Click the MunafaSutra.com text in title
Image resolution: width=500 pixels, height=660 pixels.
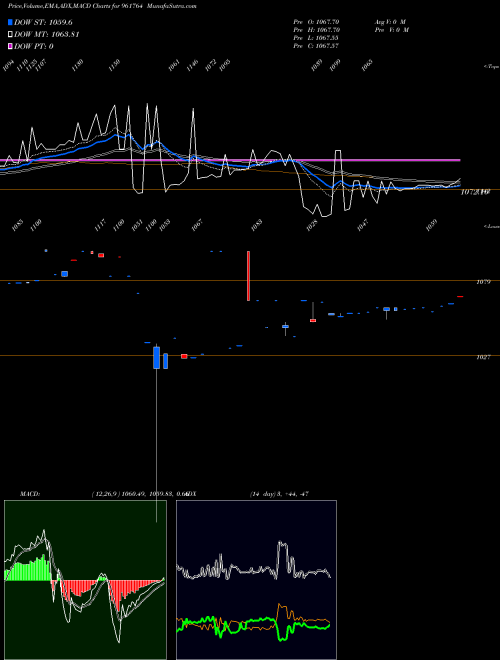pyautogui.click(x=173, y=6)
